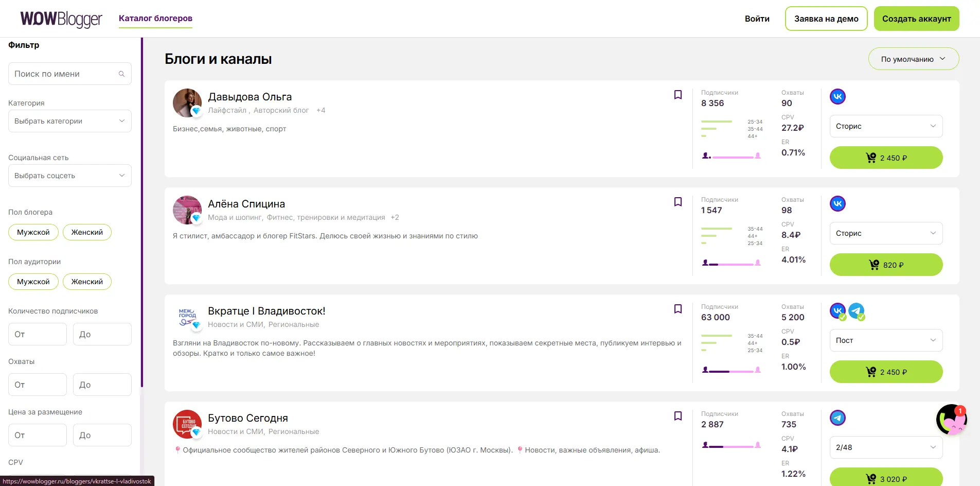980x486 pixels.
Task: Toggle Женский under Пол блогера
Action: tap(87, 232)
